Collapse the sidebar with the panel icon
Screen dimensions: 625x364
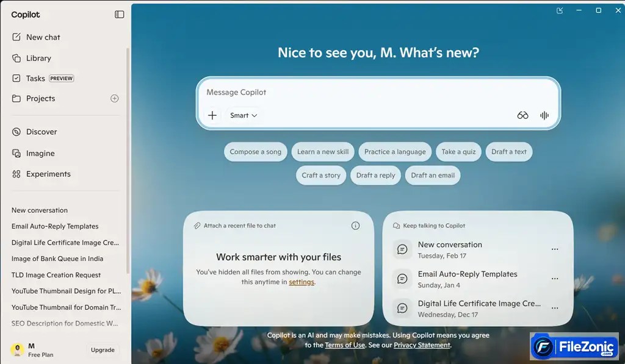coord(119,15)
